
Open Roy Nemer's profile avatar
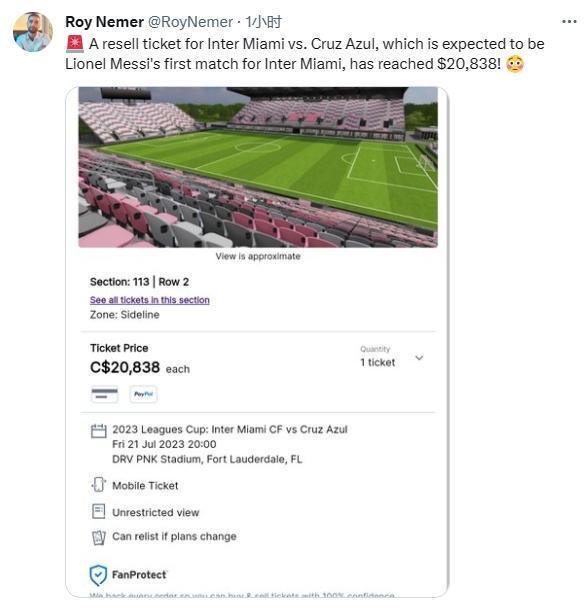click(33, 32)
